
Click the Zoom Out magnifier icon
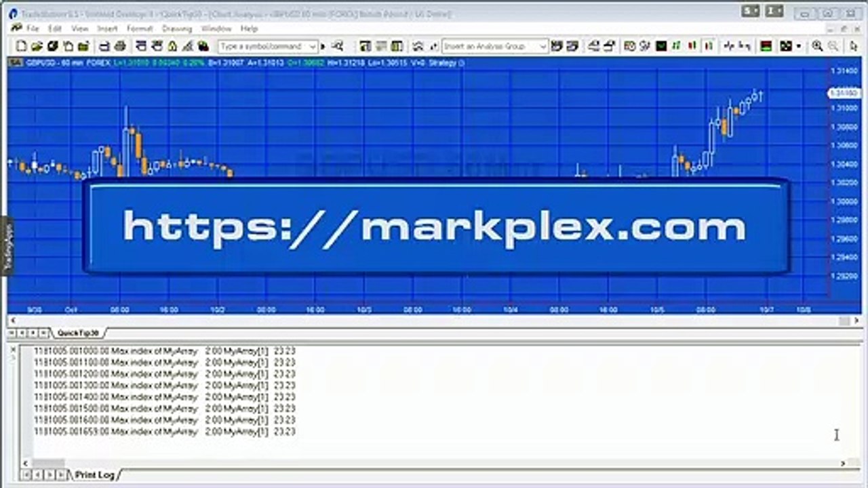(833, 46)
